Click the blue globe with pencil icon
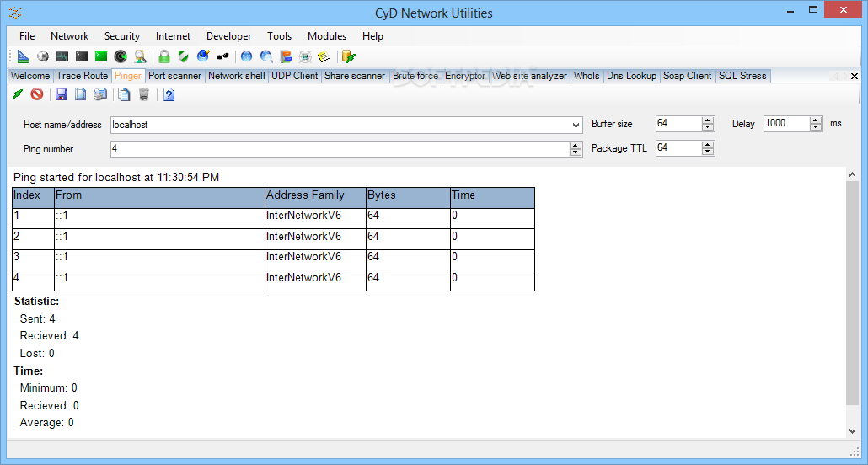The width and height of the screenshot is (868, 465). 203,56
